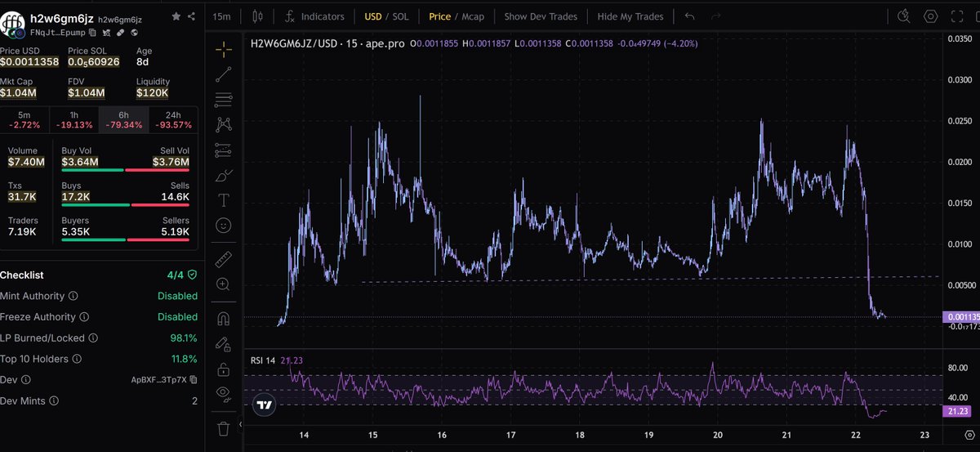Share token using the share icon

191,16
